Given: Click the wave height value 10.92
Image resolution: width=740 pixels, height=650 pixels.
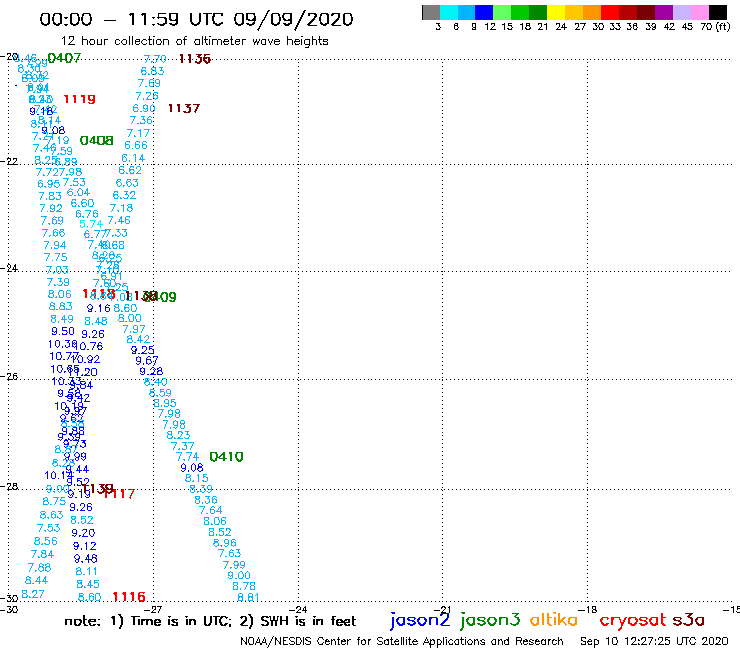Looking at the screenshot, I should coord(86,360).
